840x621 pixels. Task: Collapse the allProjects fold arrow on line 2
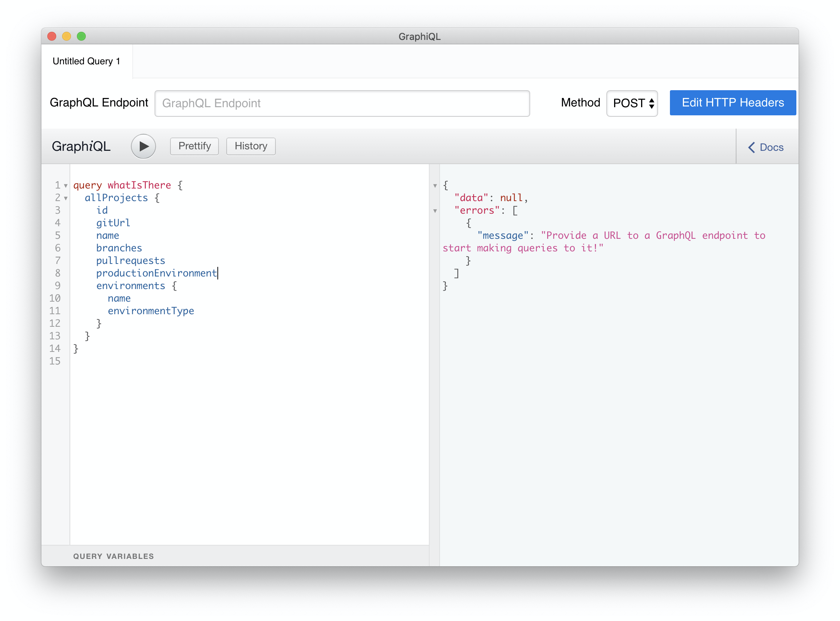pos(66,198)
